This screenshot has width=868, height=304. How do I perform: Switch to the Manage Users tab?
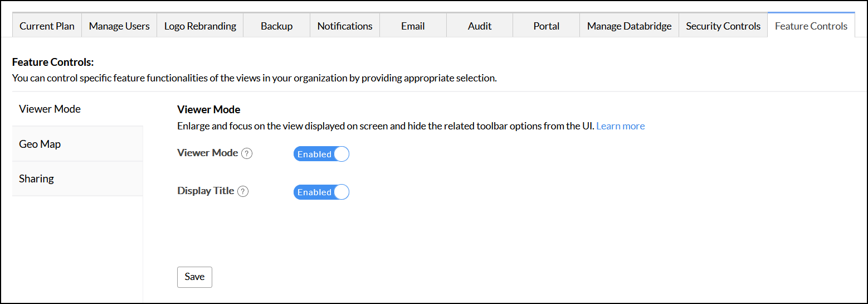click(119, 26)
